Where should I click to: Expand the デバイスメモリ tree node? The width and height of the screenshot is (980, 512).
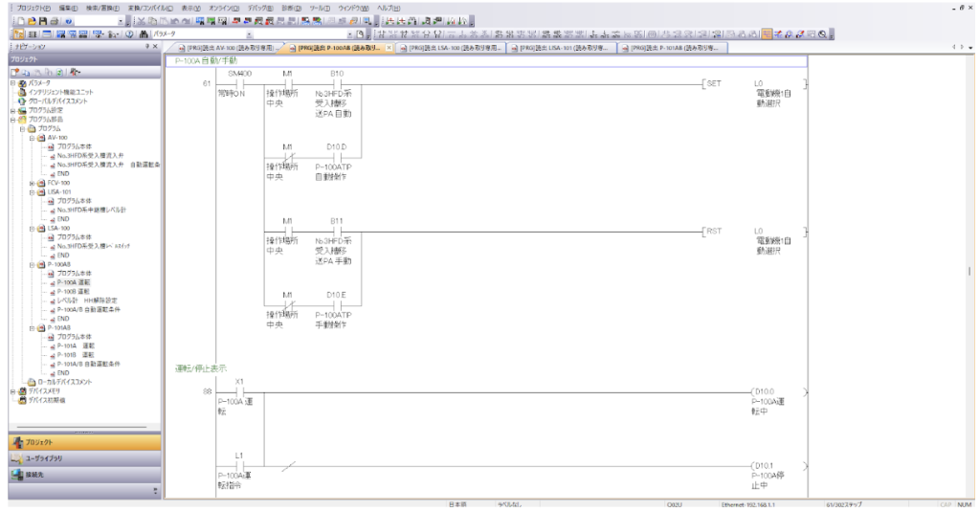[12, 391]
